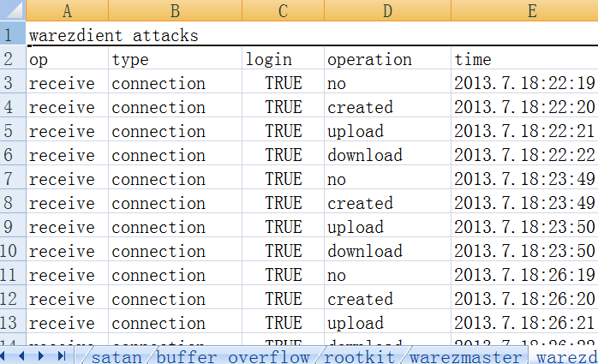The height and width of the screenshot is (364, 598).
Task: Select column A header
Action: (67, 11)
